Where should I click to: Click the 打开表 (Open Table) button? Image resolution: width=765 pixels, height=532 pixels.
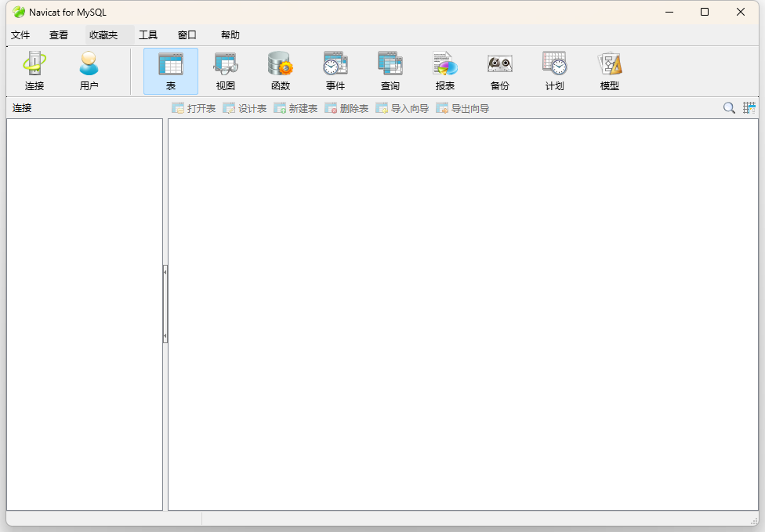(x=194, y=108)
